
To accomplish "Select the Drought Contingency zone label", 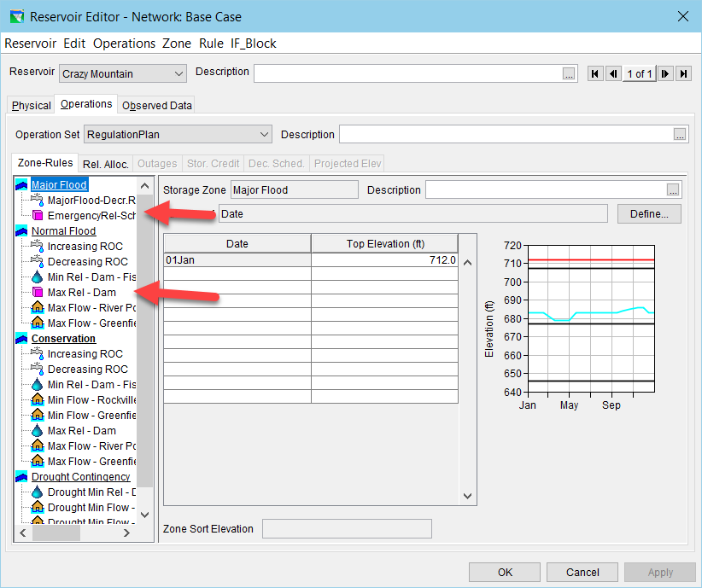I will coord(81,476).
